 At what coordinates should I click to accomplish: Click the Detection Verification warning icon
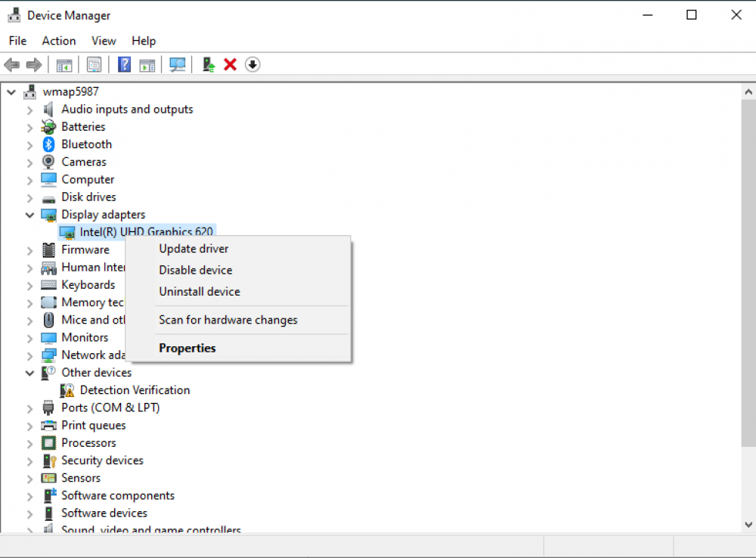[67, 390]
